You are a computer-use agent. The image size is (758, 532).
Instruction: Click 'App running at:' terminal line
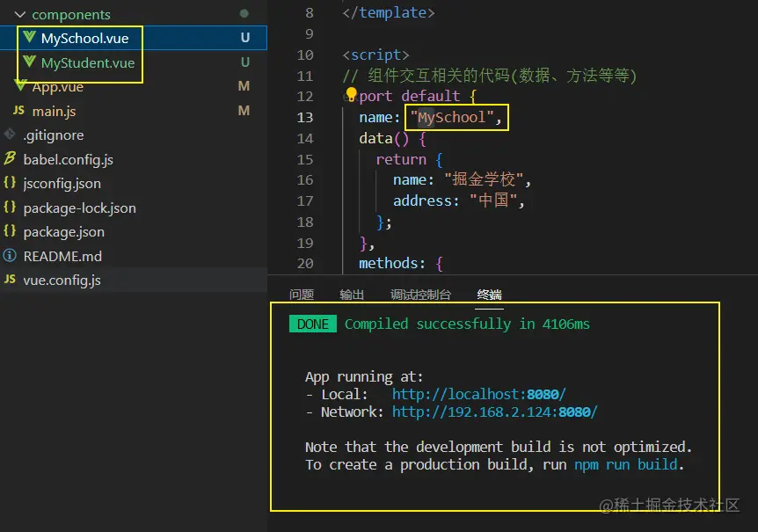(x=364, y=377)
